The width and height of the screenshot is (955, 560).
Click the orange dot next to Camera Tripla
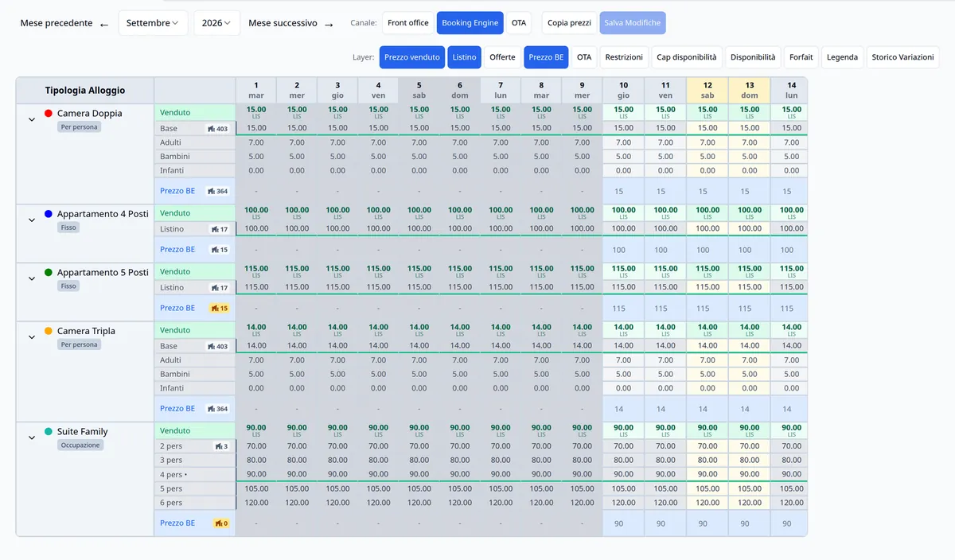click(x=49, y=331)
